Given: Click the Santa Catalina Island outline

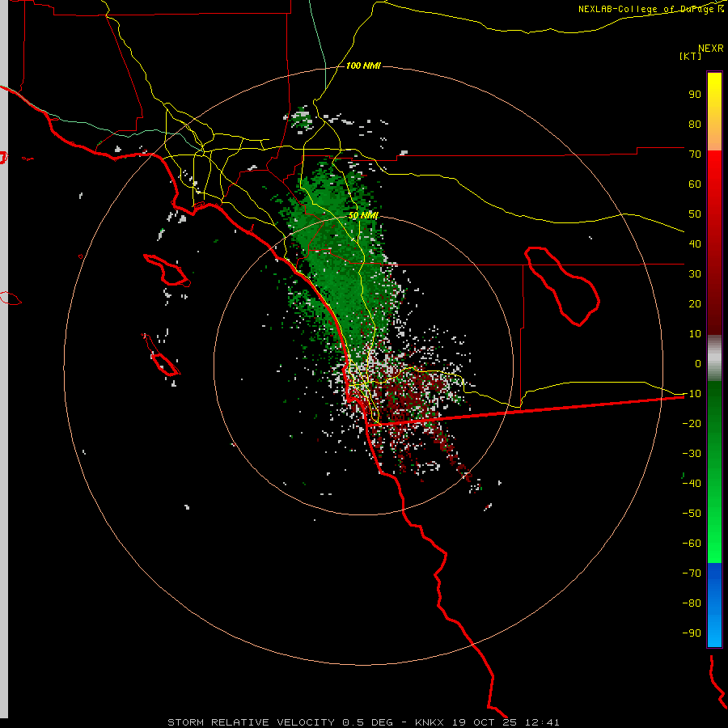Looking at the screenshot, I should (x=167, y=269).
